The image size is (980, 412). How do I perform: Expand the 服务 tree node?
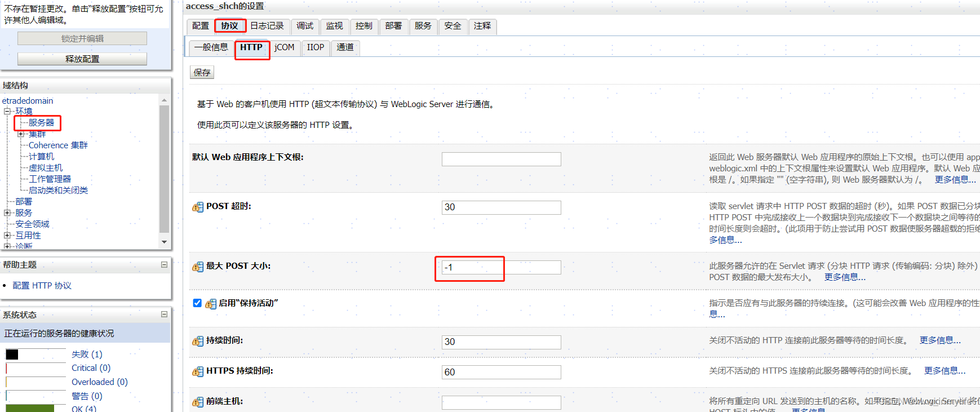[x=7, y=212]
